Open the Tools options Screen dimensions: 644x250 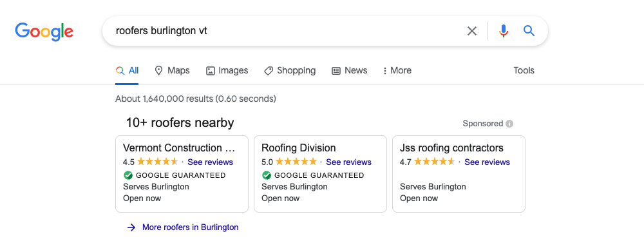[524, 70]
